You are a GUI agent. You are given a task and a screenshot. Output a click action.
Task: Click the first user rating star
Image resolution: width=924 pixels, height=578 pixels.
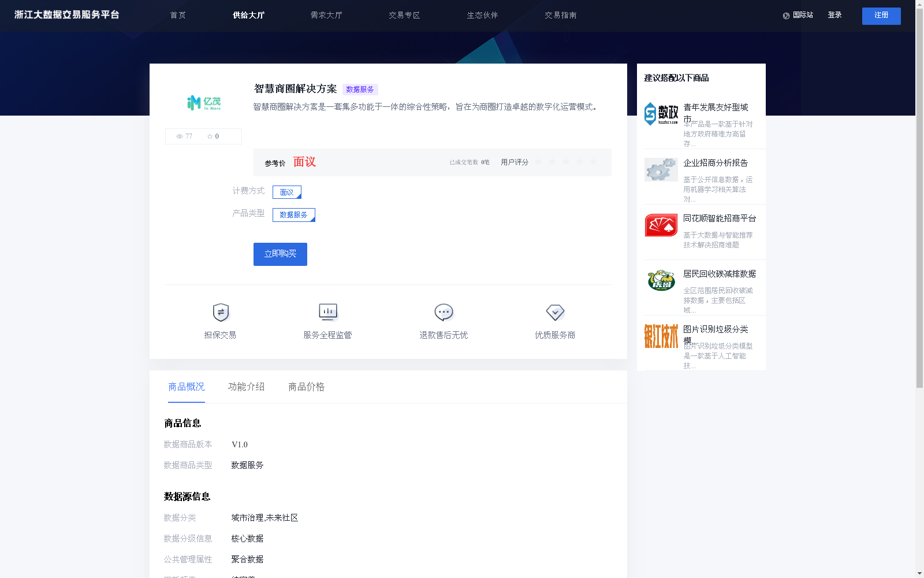[538, 162]
